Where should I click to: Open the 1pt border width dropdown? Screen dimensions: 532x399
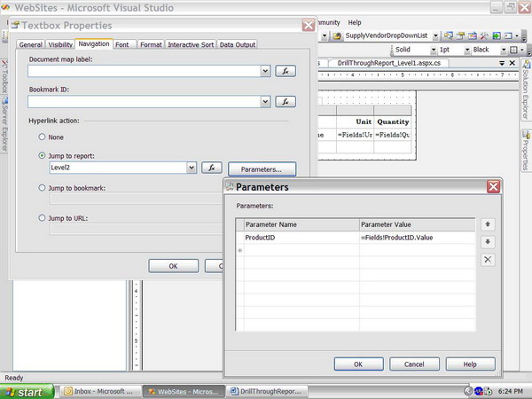coord(467,50)
